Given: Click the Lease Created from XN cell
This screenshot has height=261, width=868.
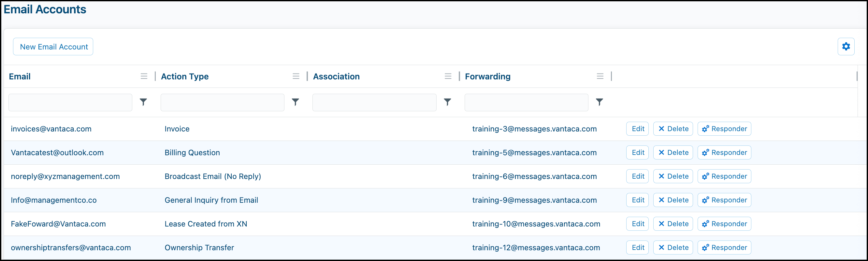Looking at the screenshot, I should pos(206,224).
